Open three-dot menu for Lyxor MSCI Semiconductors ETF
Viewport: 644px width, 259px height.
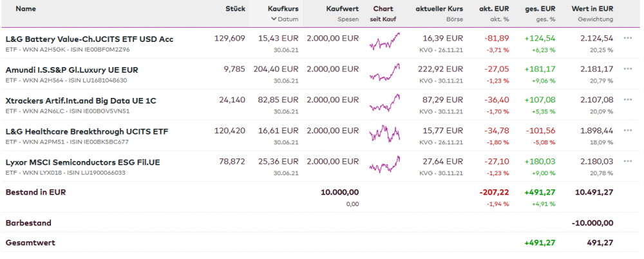(628, 162)
